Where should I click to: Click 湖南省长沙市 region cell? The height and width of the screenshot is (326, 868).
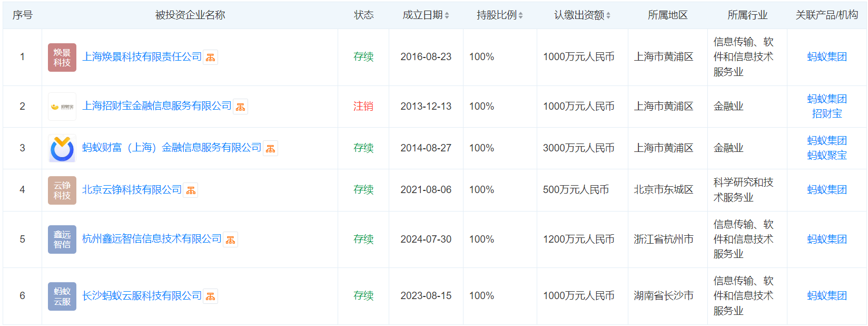tap(664, 296)
